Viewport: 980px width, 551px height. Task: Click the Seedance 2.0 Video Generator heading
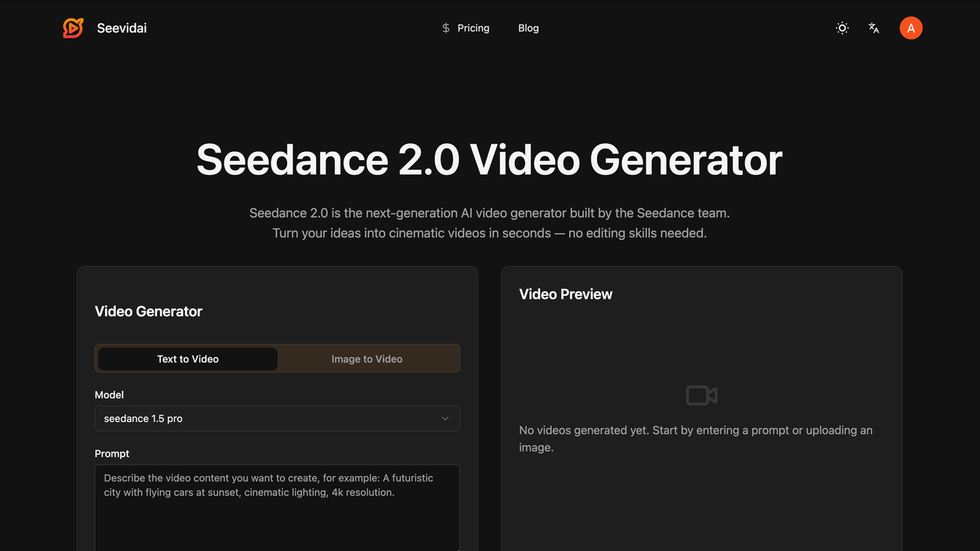489,159
